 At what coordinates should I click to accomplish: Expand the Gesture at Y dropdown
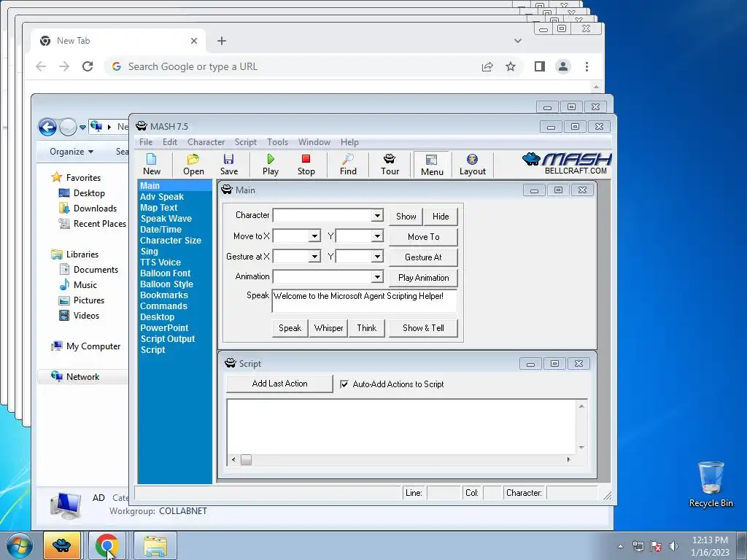(x=377, y=257)
